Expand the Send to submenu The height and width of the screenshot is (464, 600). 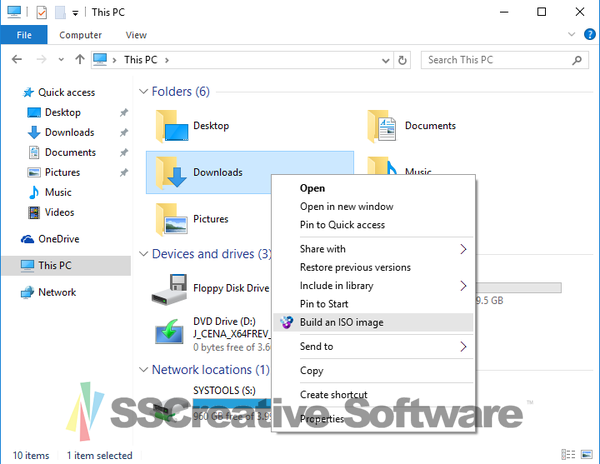coord(373,347)
